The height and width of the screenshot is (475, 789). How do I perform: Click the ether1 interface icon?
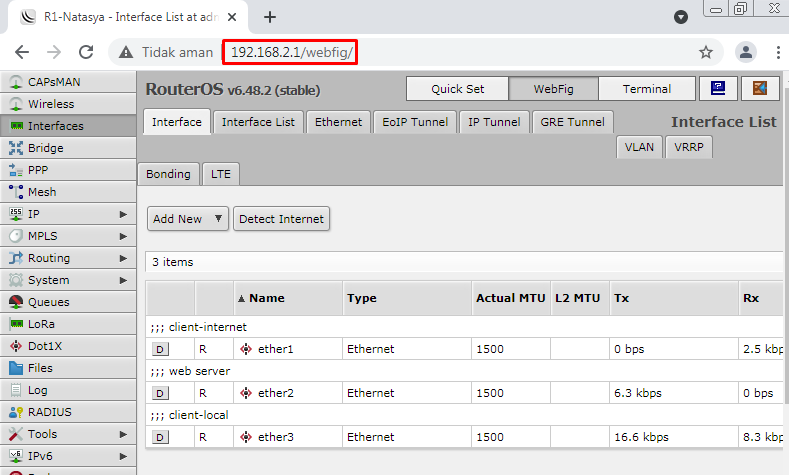(246, 349)
